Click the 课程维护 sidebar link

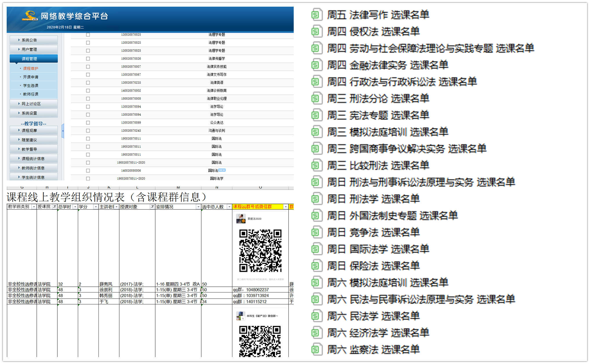[x=31, y=69]
